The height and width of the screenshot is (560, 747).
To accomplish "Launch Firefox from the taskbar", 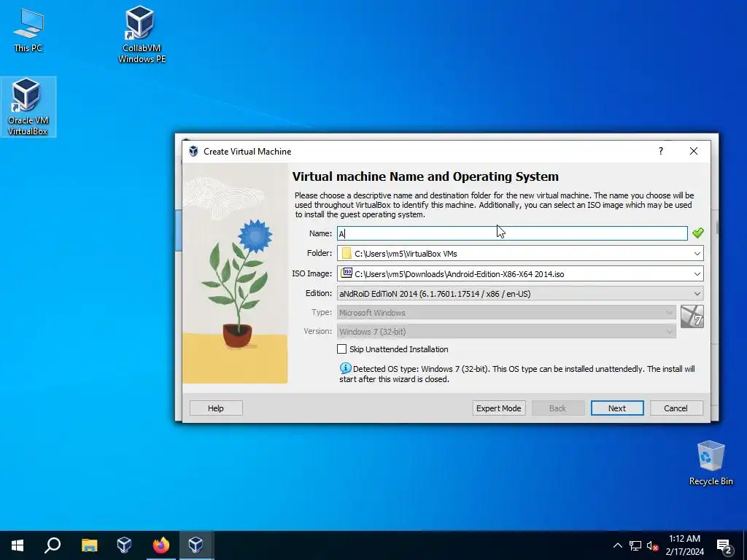I will click(160, 545).
